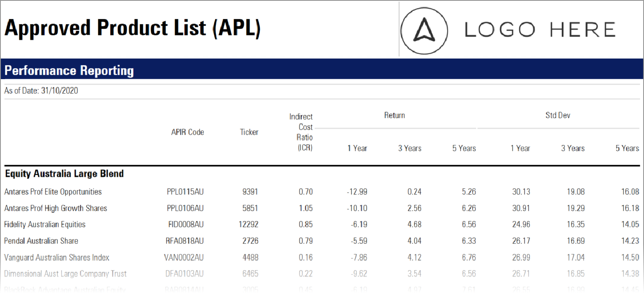Viewport: 644px width, 305px height.
Task: Click 3 Years return value 0.24
Action: coord(414,192)
